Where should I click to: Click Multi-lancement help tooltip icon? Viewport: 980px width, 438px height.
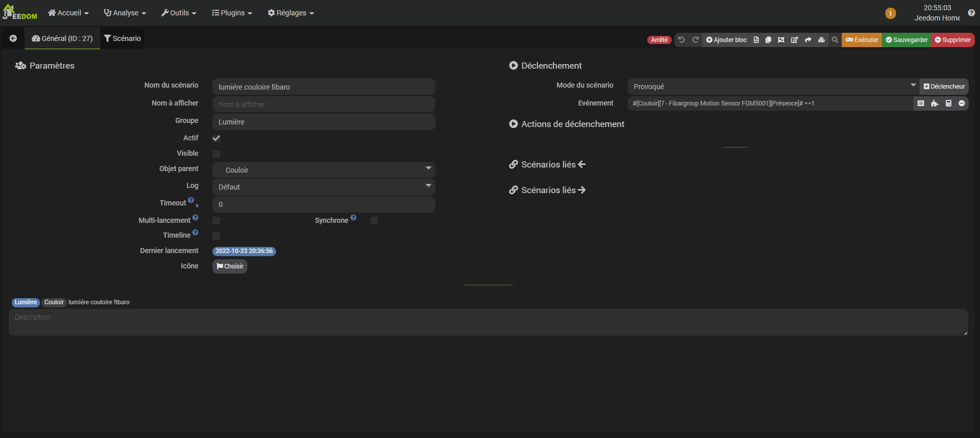pyautogui.click(x=195, y=218)
